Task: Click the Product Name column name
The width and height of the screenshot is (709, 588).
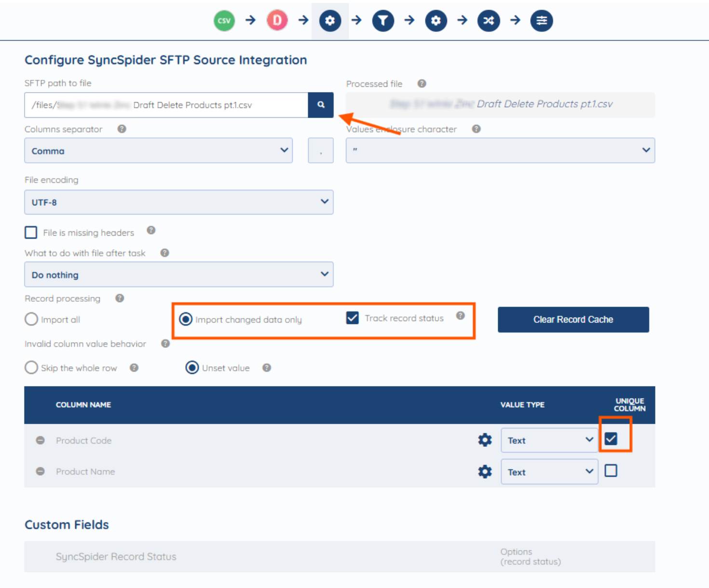Action: click(85, 471)
